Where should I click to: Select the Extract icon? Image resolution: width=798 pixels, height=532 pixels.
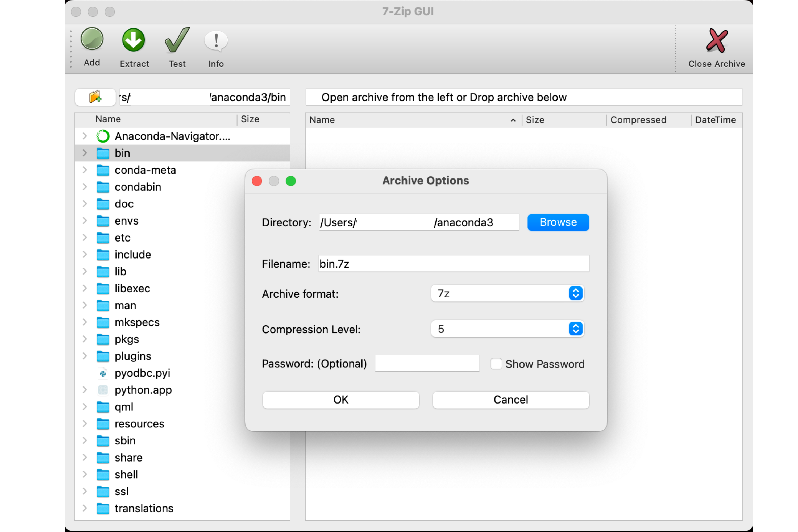[x=133, y=40]
